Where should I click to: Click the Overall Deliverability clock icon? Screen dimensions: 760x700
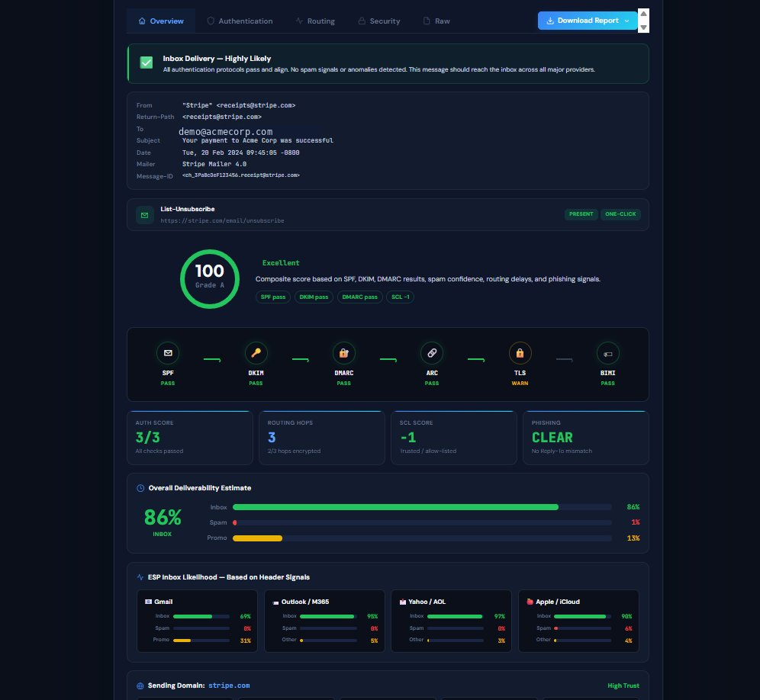(139, 488)
